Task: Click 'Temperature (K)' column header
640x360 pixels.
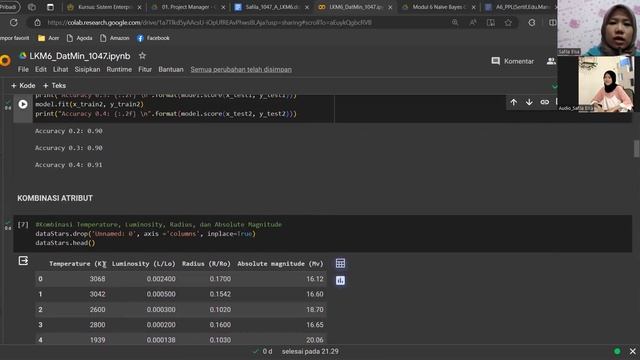Action: pyautogui.click(x=78, y=264)
